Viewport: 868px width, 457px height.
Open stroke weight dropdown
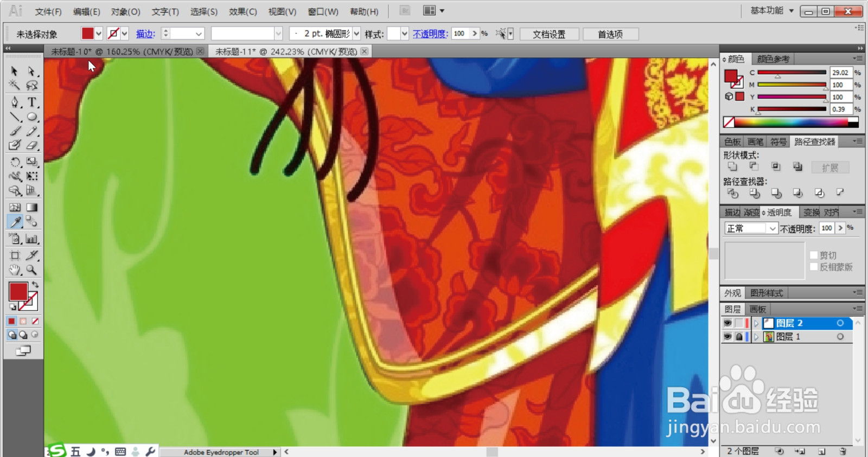pyautogui.click(x=199, y=34)
